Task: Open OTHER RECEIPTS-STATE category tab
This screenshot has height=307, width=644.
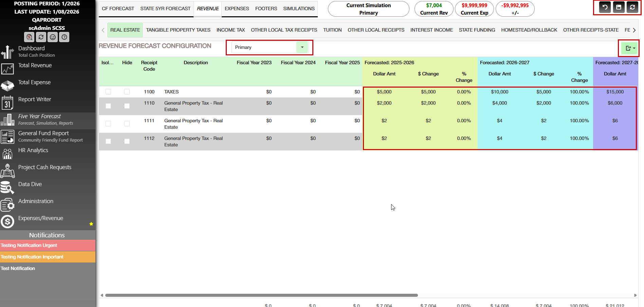Action: 591,30
